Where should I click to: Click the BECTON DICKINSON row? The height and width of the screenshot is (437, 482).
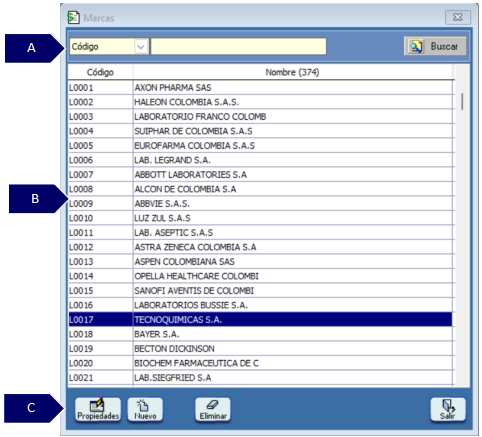[x=260, y=349]
